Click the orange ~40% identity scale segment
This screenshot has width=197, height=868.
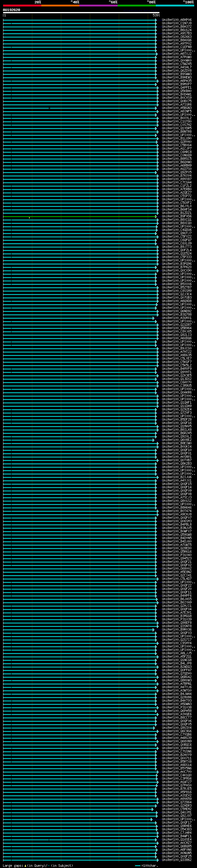pyautogui.click(x=61, y=6)
